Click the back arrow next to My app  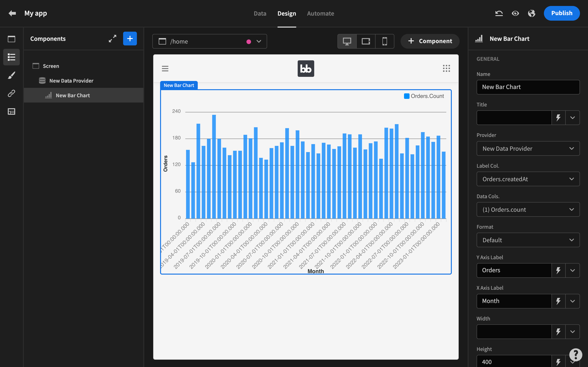click(x=12, y=13)
